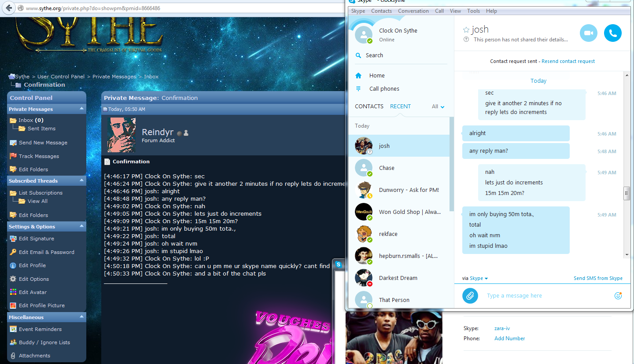This screenshot has height=364, width=634.
Task: Open the Call menu in Skype
Action: pyautogui.click(x=439, y=11)
